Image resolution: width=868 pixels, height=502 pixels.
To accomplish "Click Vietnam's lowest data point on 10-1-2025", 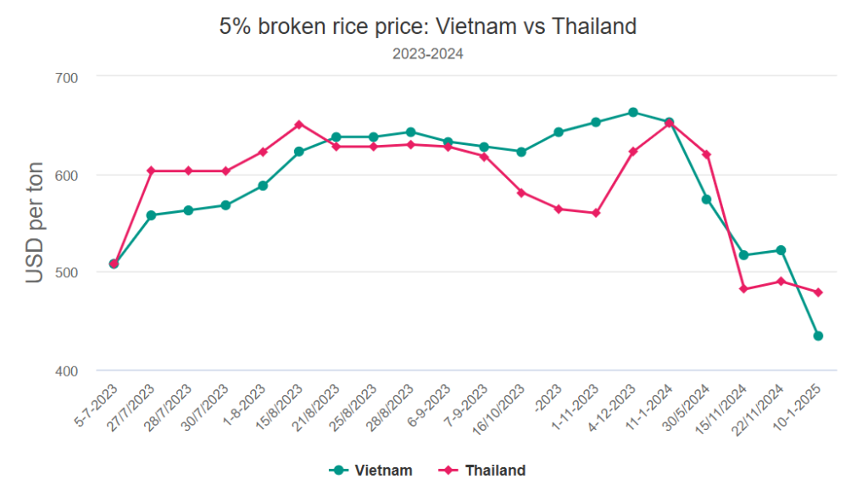I will click(818, 336).
